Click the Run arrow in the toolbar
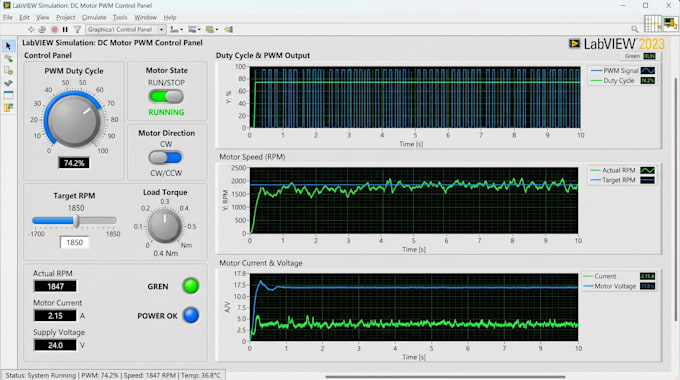680x380 pixels. tap(31, 29)
